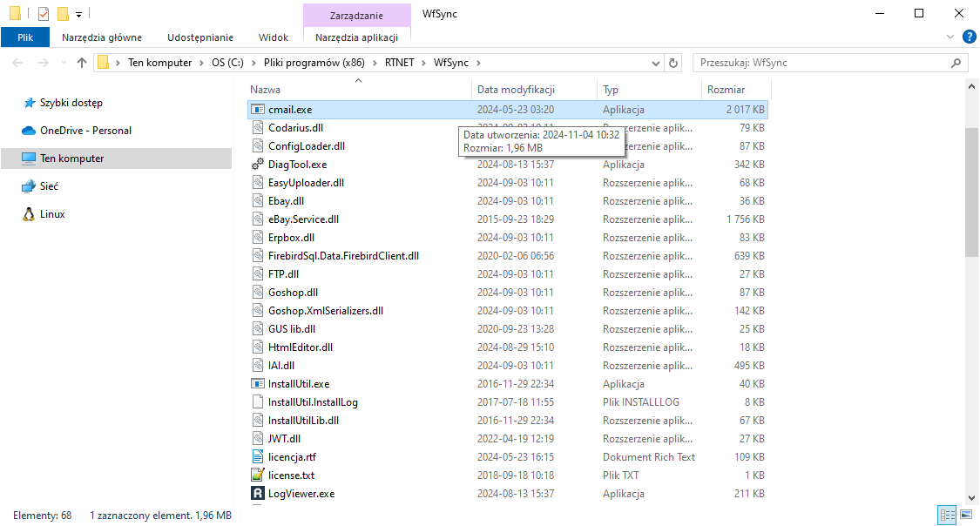Image resolution: width=980 pixels, height=526 pixels.
Task: Open the Help question mark icon
Action: (x=970, y=37)
